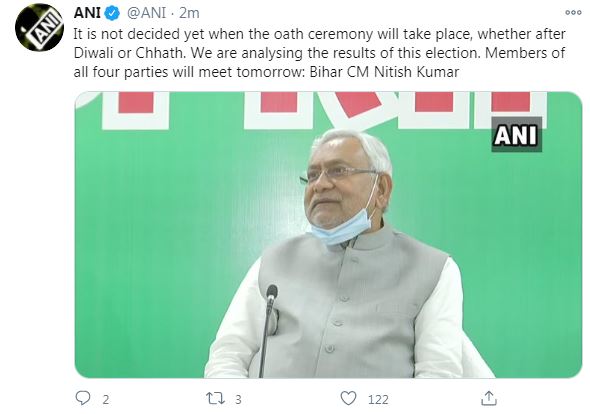Viewport: 590px width, 414px height.
Task: Click the bold ANI display name
Action: pos(87,13)
